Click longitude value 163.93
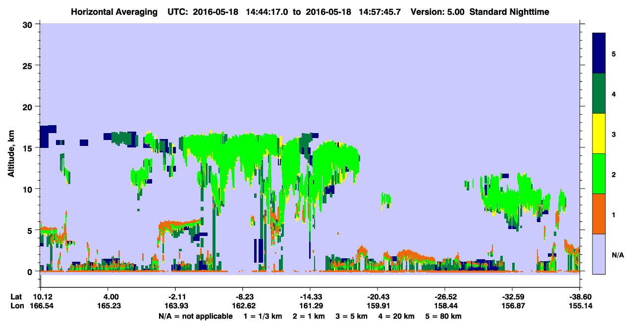The width and height of the screenshot is (644, 330). coord(175,306)
